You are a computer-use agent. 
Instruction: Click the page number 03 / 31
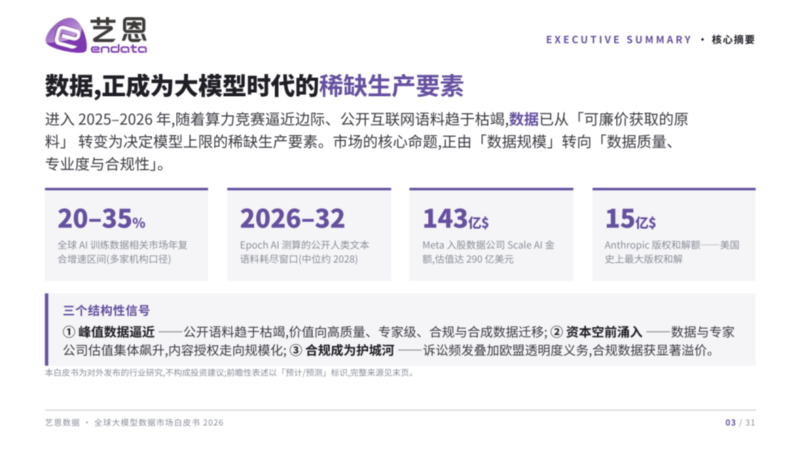click(x=740, y=422)
